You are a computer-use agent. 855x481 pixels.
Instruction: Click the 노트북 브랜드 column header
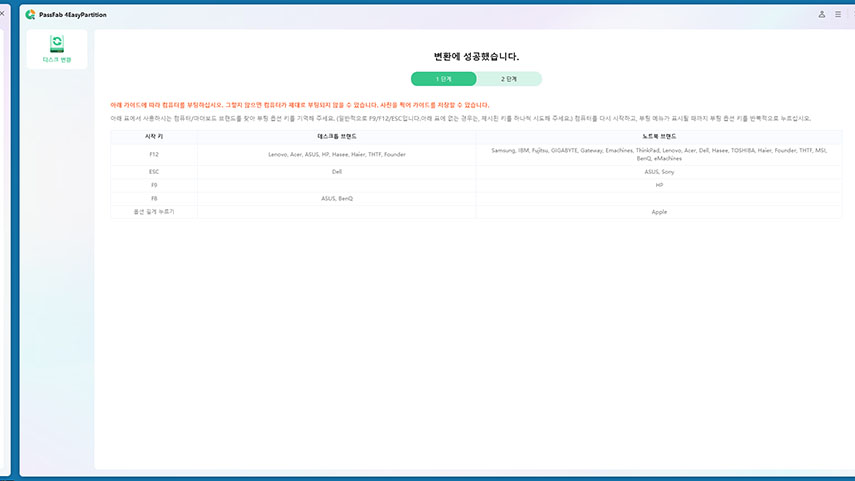coord(659,135)
